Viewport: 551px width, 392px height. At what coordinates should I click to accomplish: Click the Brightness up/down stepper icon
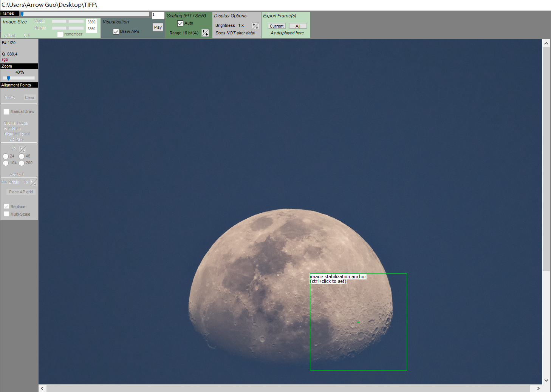pos(255,26)
